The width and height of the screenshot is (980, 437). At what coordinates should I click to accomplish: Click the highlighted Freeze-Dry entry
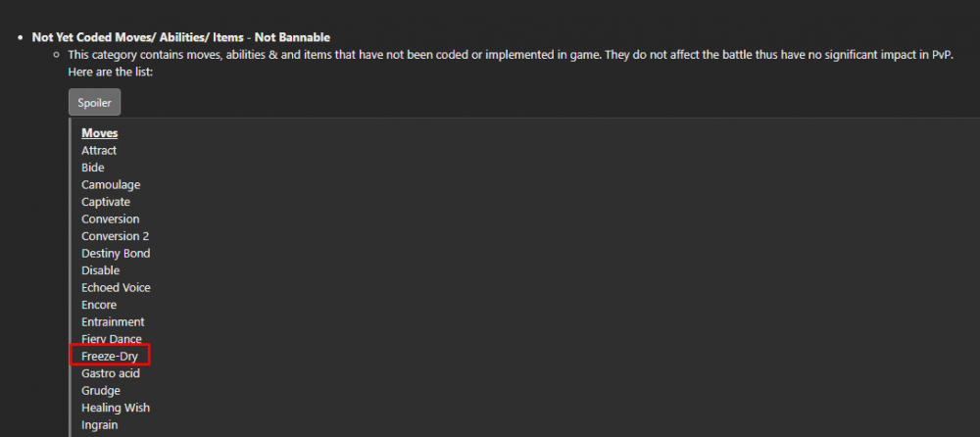click(x=109, y=356)
